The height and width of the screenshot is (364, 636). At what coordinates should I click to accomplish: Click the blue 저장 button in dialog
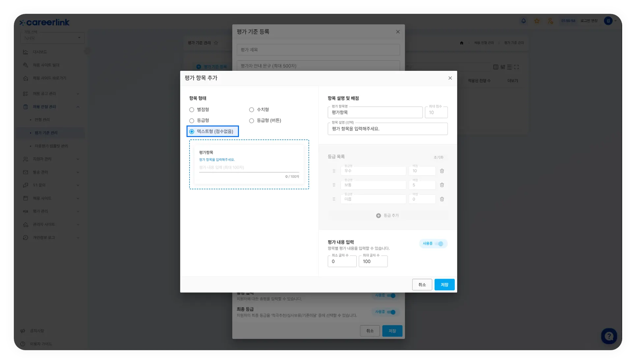pos(444,285)
